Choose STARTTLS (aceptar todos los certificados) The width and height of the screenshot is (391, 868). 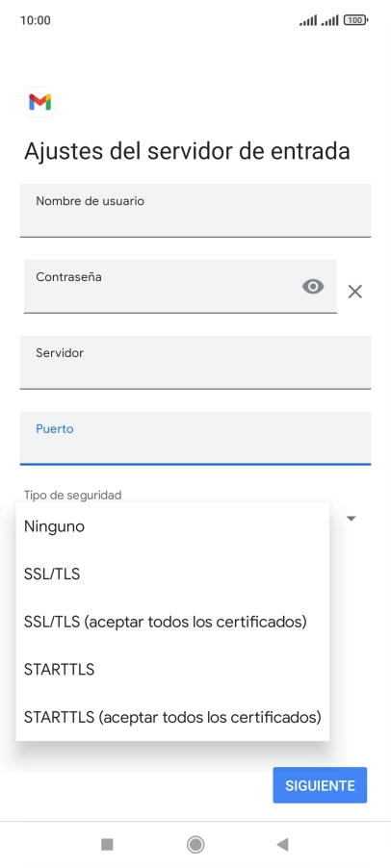click(x=172, y=717)
